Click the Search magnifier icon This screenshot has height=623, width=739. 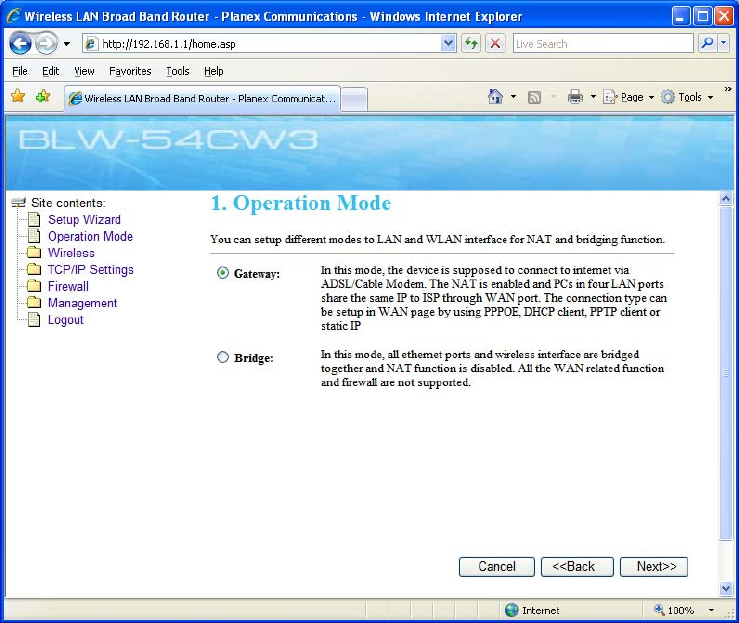[x=707, y=44]
